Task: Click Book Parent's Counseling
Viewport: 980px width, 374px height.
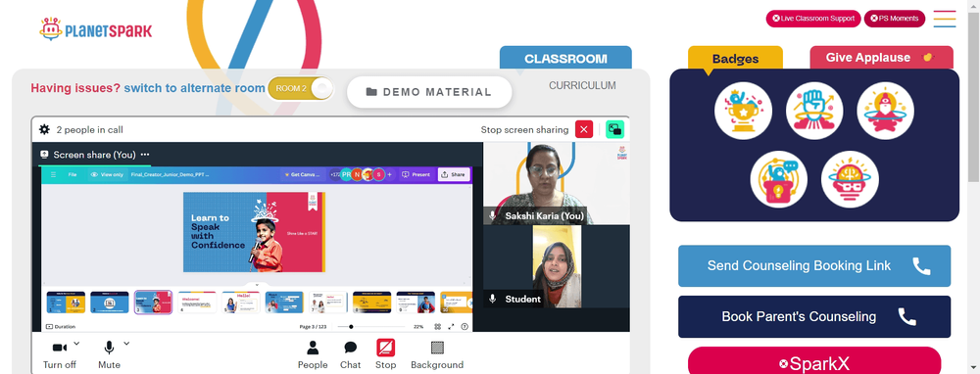Action: pos(814,316)
